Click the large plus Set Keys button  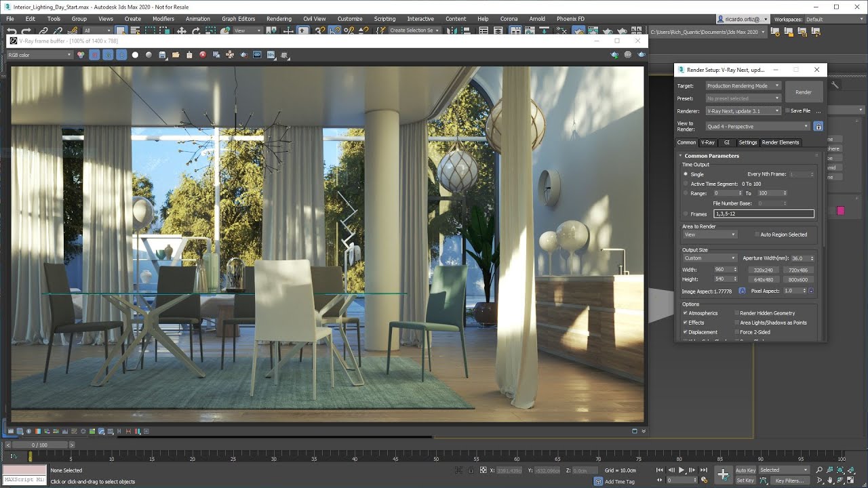724,474
